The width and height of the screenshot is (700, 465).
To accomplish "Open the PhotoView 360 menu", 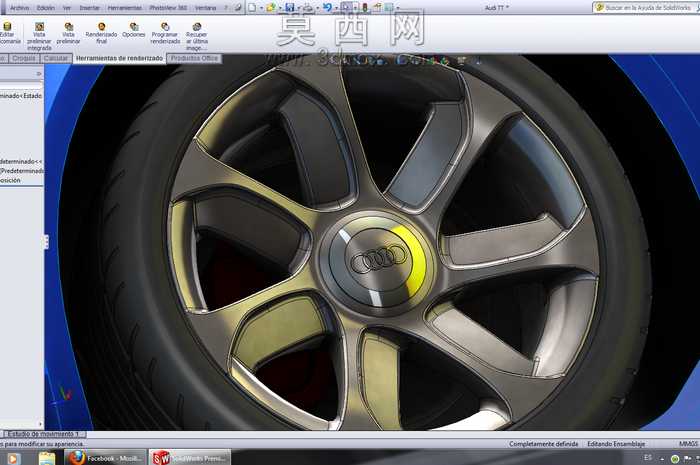I will point(168,8).
